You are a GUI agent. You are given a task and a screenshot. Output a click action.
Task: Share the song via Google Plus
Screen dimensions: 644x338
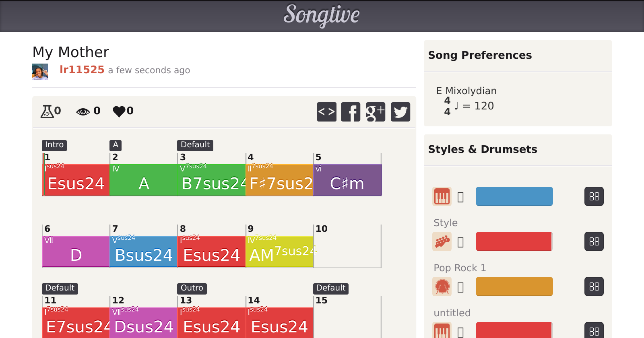[x=375, y=112]
